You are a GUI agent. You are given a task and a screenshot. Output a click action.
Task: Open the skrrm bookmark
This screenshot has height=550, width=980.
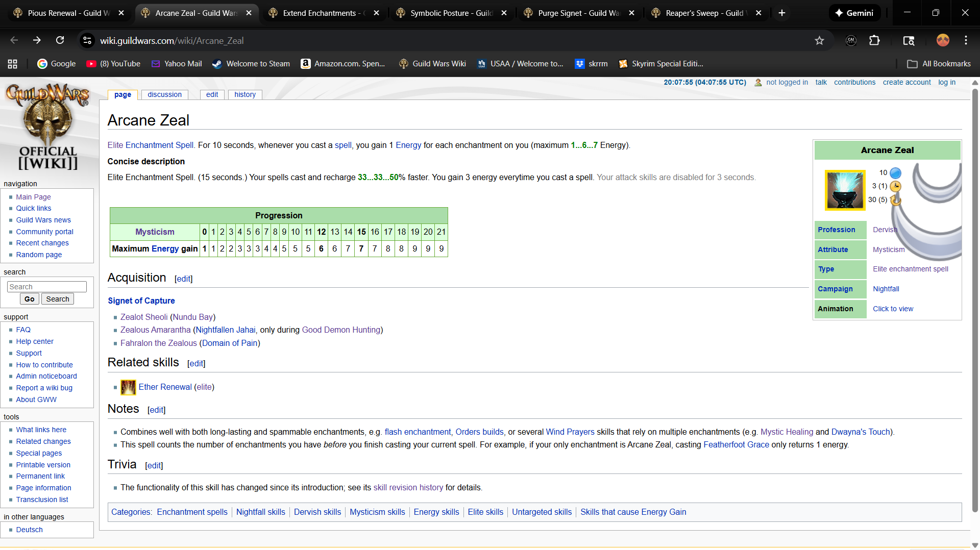pos(591,64)
